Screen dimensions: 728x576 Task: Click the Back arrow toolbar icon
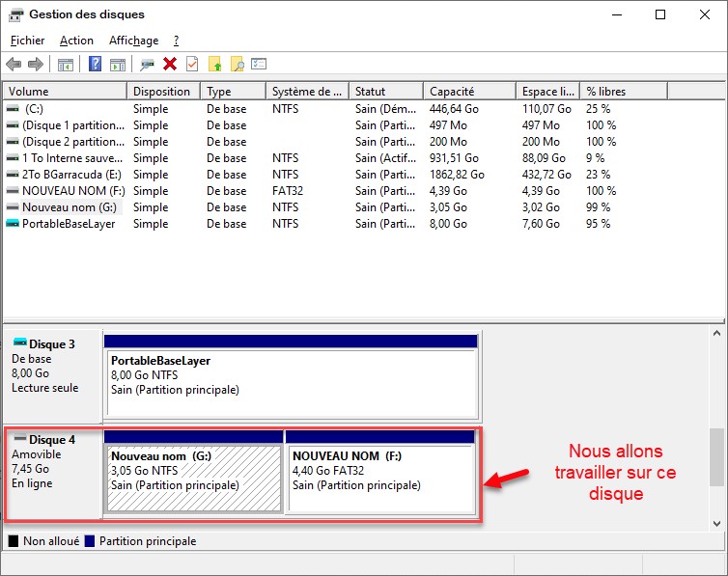click(x=14, y=64)
